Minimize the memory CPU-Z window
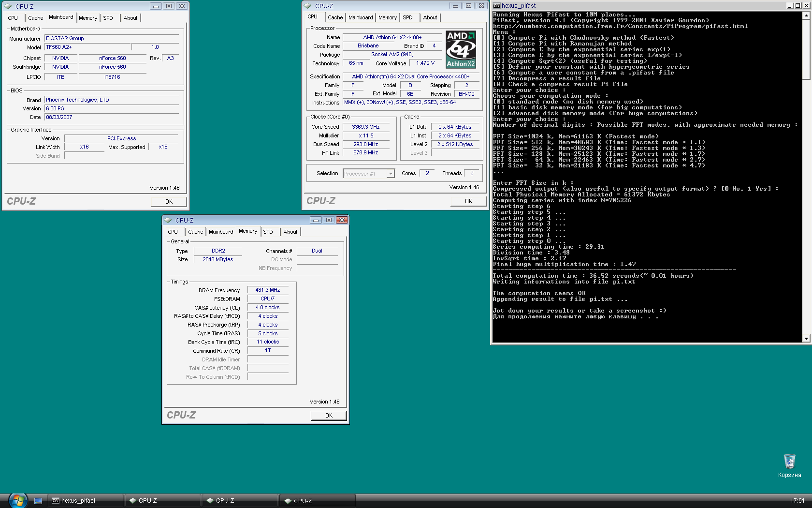 (x=316, y=220)
